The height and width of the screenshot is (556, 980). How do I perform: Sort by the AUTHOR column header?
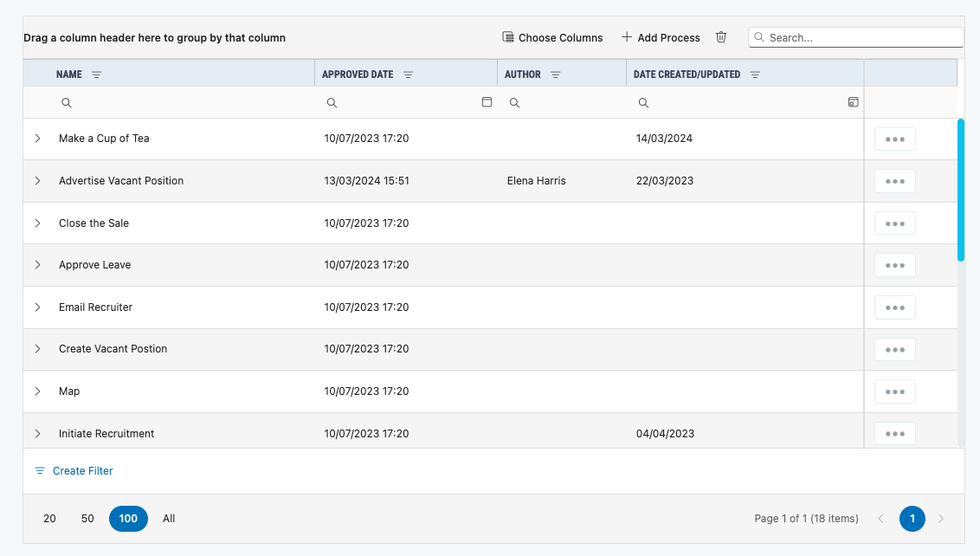523,74
